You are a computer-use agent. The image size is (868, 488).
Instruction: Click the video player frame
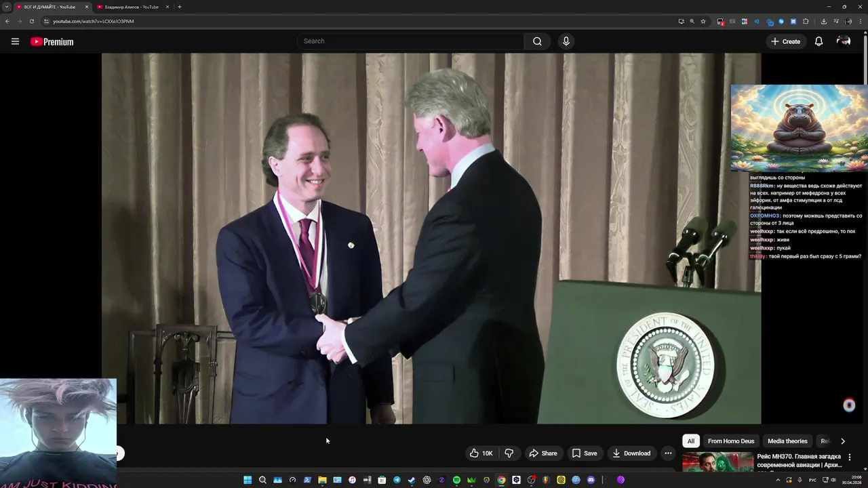431,239
